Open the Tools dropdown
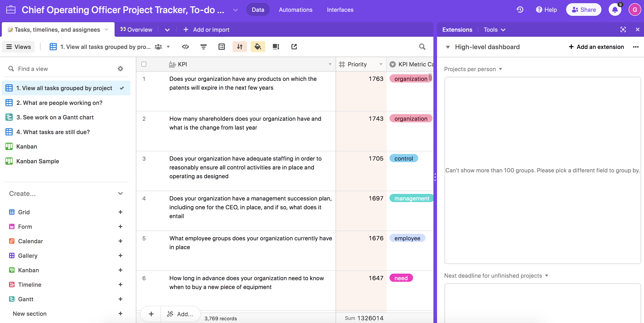Image resolution: width=644 pixels, height=323 pixels. [494, 29]
